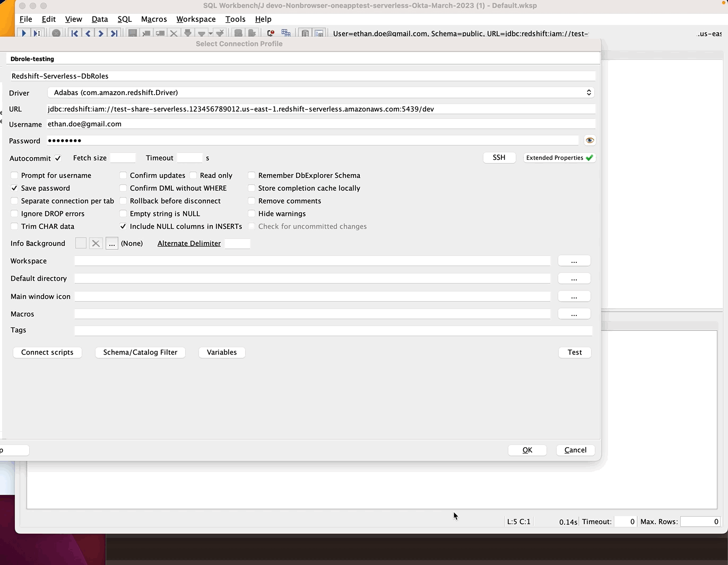Enable Remember DbExplorer Schema

coord(252,175)
